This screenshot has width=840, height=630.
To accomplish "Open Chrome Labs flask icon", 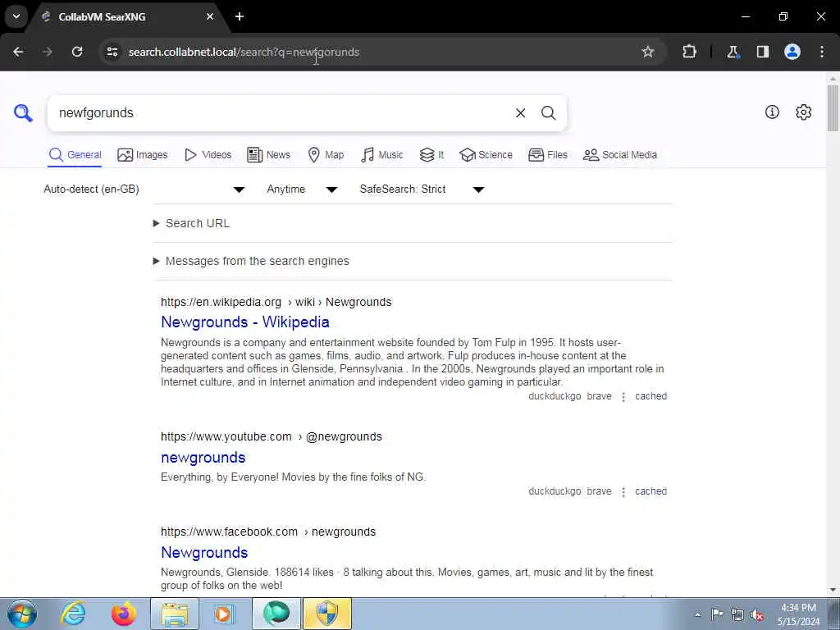I will click(733, 52).
